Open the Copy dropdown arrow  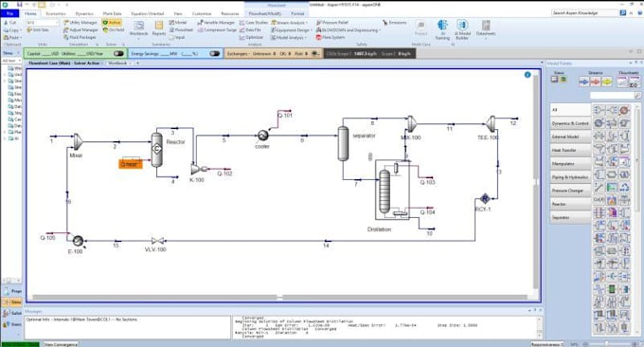(x=21, y=30)
